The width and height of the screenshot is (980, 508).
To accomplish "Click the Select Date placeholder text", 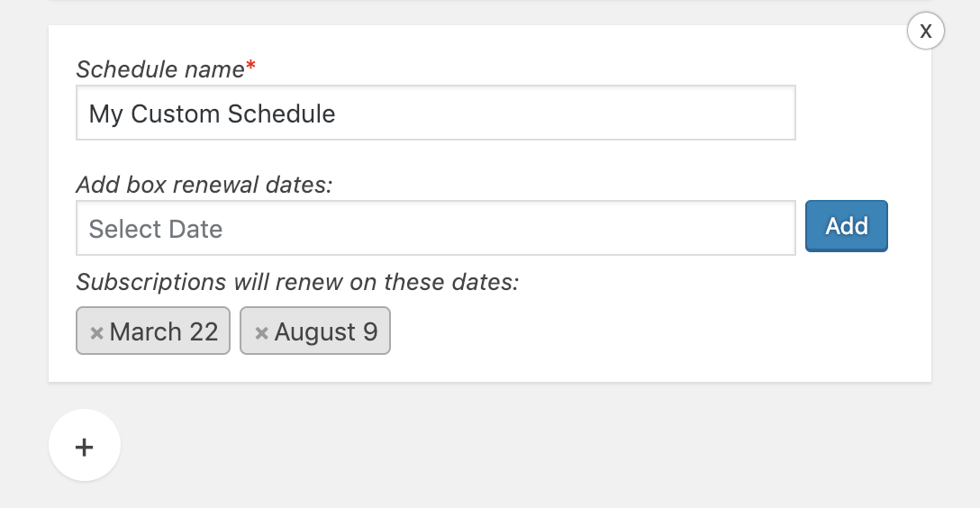I will [x=155, y=229].
